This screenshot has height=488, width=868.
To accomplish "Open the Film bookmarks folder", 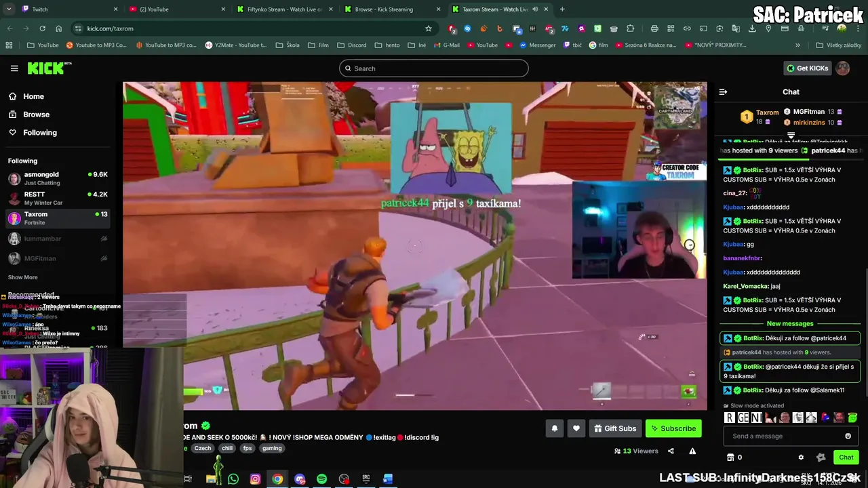I will pyautogui.click(x=318, y=45).
